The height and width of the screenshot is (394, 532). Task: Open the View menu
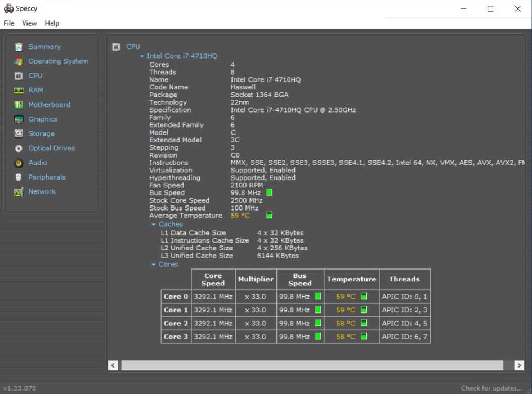(29, 23)
